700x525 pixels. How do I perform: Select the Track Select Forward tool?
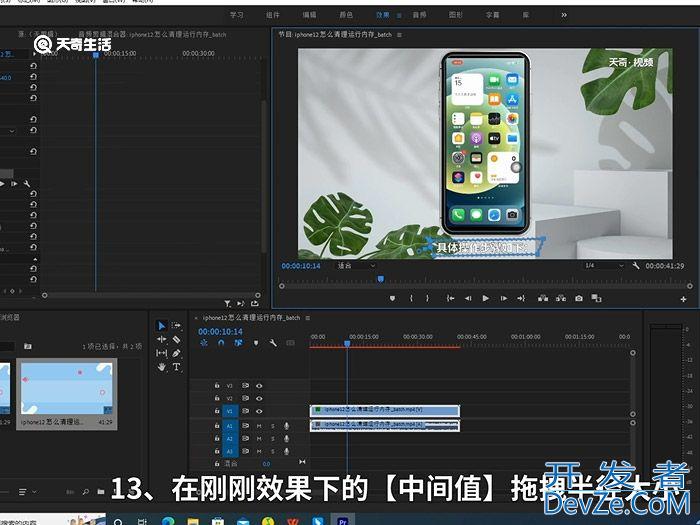coord(176,325)
